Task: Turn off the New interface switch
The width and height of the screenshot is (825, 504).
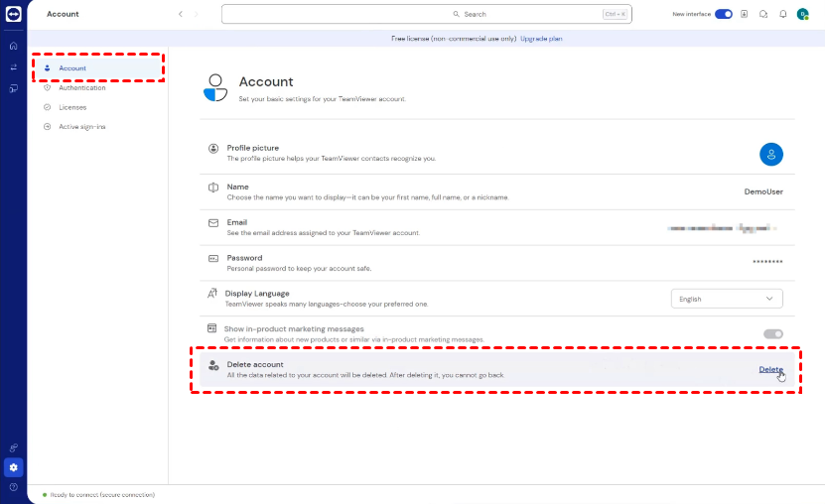Action: (x=724, y=14)
